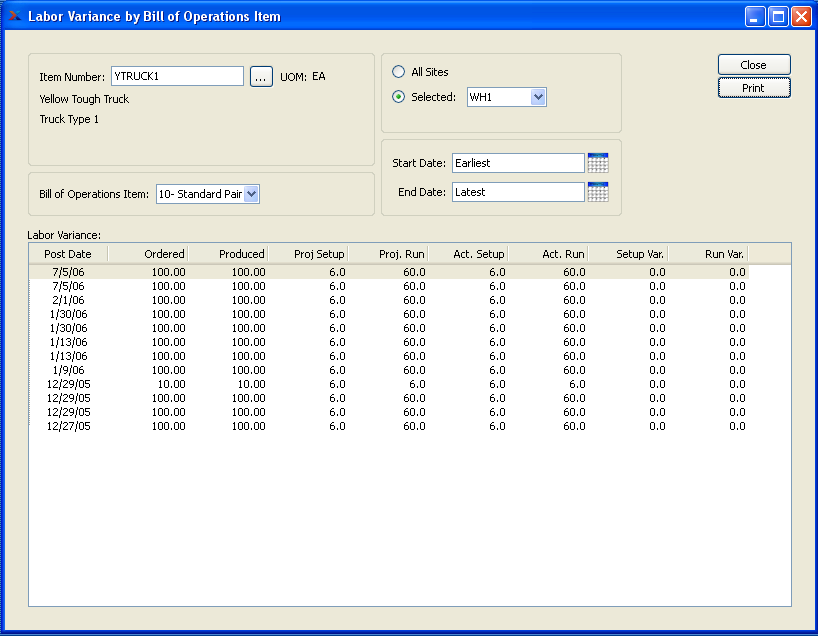Click the Item Number input field
The width and height of the screenshot is (818, 636).
coord(177,76)
